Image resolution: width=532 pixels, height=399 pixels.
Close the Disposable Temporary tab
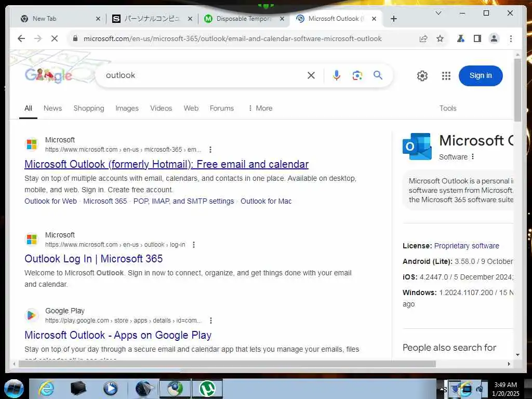pos(282,19)
